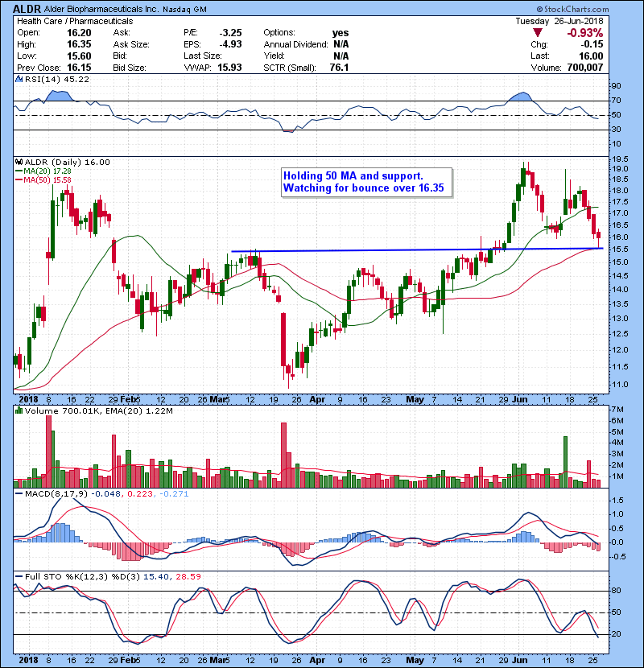This screenshot has height=668, width=644.
Task: Click the MACD(8,17,9) indicator label
Action: 56,493
